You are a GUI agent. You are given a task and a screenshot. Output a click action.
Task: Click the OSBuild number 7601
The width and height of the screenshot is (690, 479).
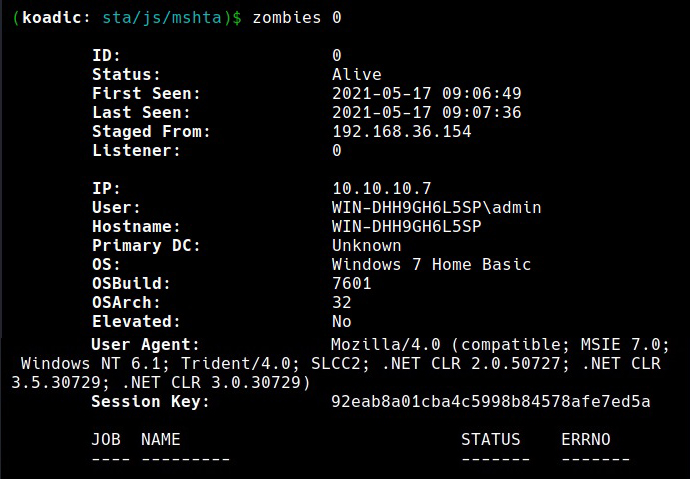pos(352,283)
